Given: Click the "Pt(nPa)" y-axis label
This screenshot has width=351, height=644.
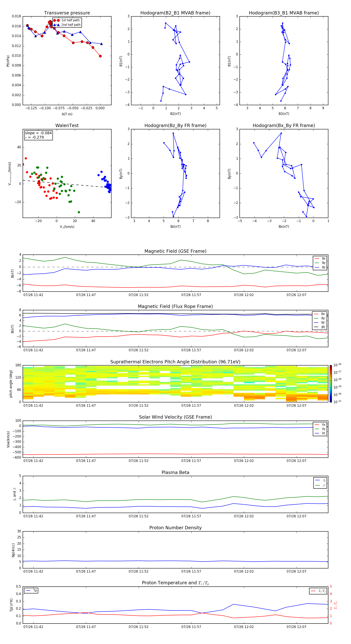Looking at the screenshot, I should [8, 61].
